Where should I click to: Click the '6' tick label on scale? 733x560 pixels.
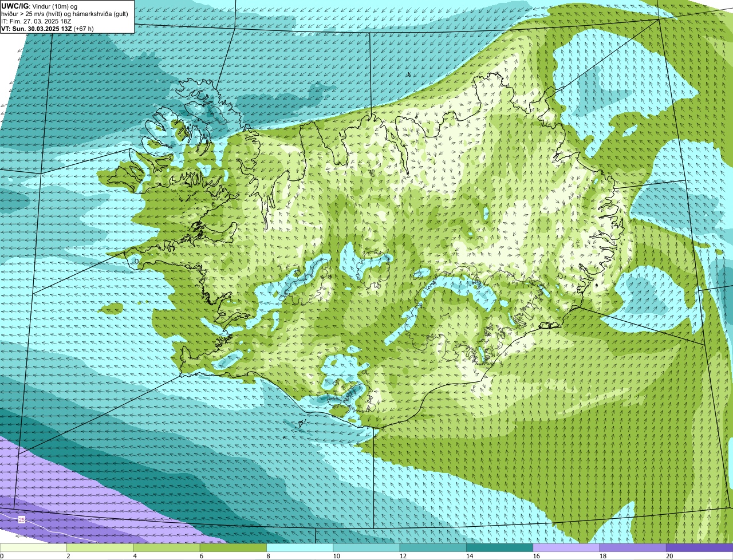[201, 556]
